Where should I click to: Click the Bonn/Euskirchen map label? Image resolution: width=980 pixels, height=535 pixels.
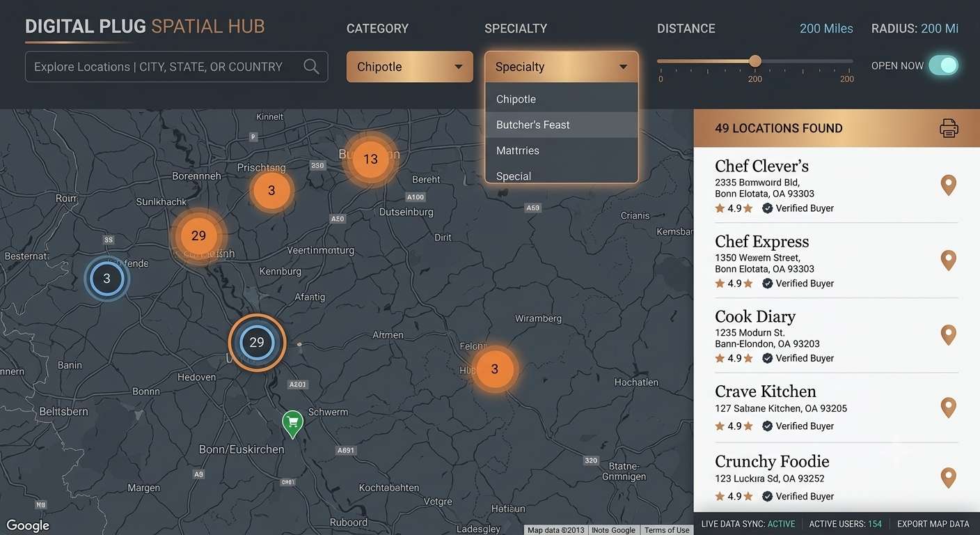(242, 449)
